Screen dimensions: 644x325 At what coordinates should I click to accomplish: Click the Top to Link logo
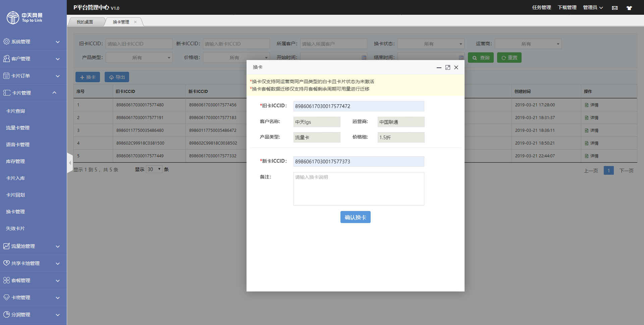[x=24, y=17]
